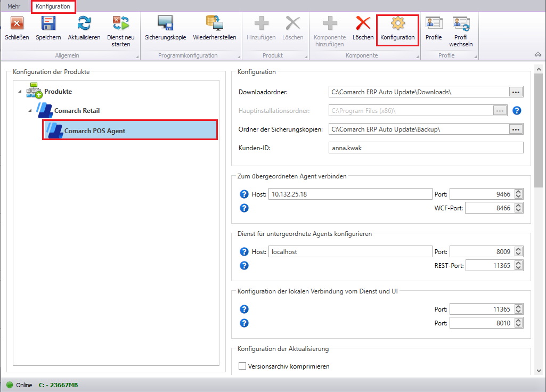
Task: Adjust the local Port 11365 spinner
Action: pos(518,309)
